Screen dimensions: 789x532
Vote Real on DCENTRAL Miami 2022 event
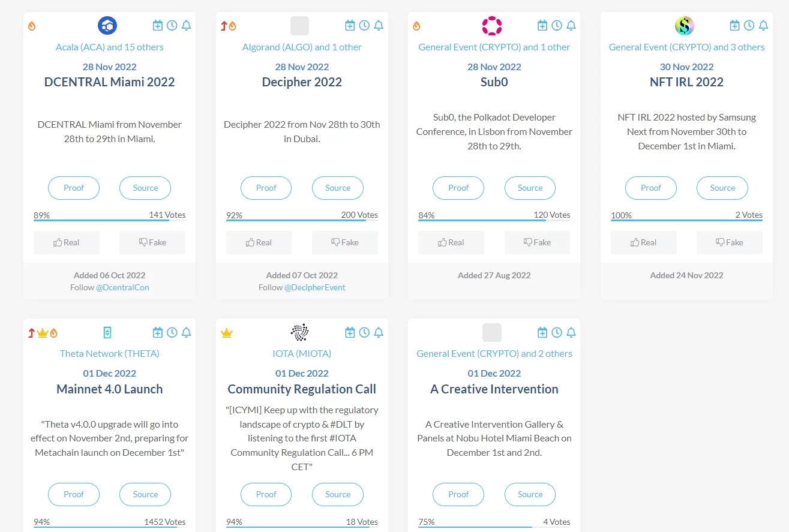click(x=67, y=242)
